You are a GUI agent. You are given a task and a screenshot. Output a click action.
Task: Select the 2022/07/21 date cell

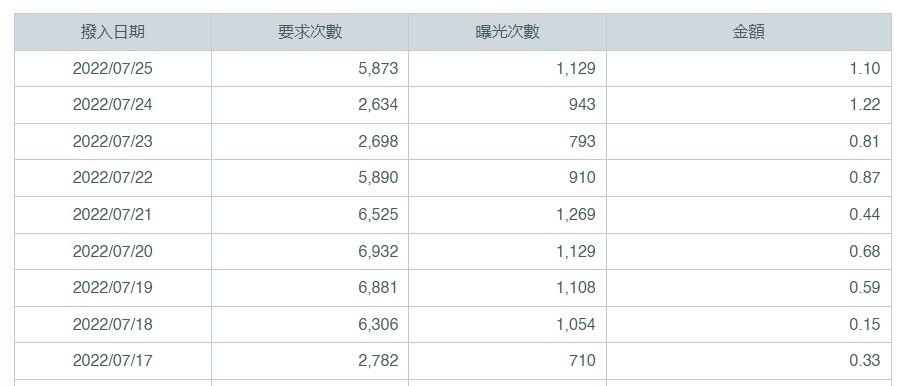(112, 214)
